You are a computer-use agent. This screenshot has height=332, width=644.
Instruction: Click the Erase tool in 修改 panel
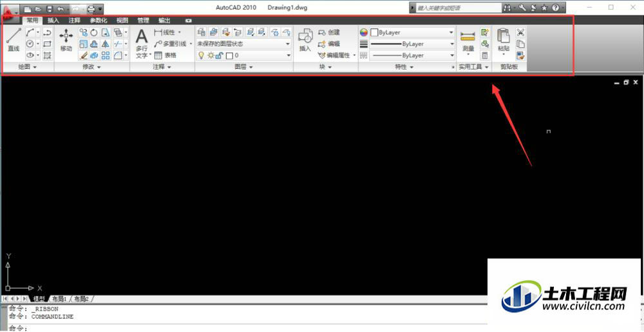point(83,55)
